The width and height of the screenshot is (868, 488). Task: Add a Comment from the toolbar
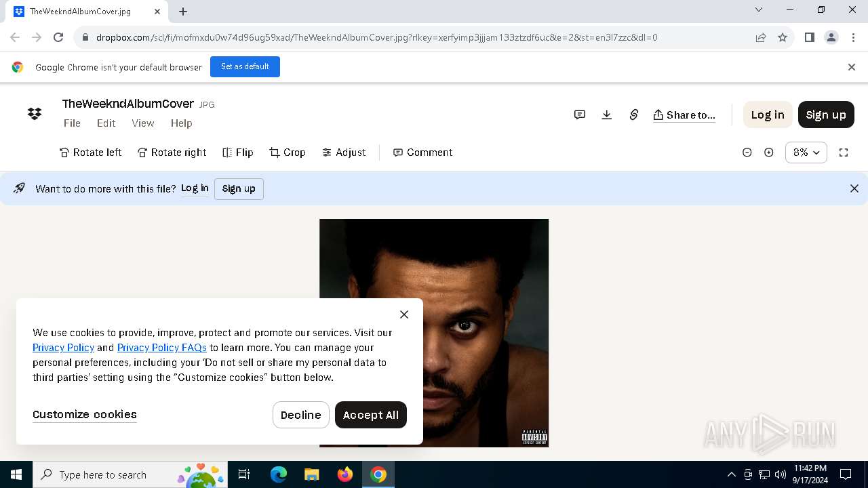[423, 152]
